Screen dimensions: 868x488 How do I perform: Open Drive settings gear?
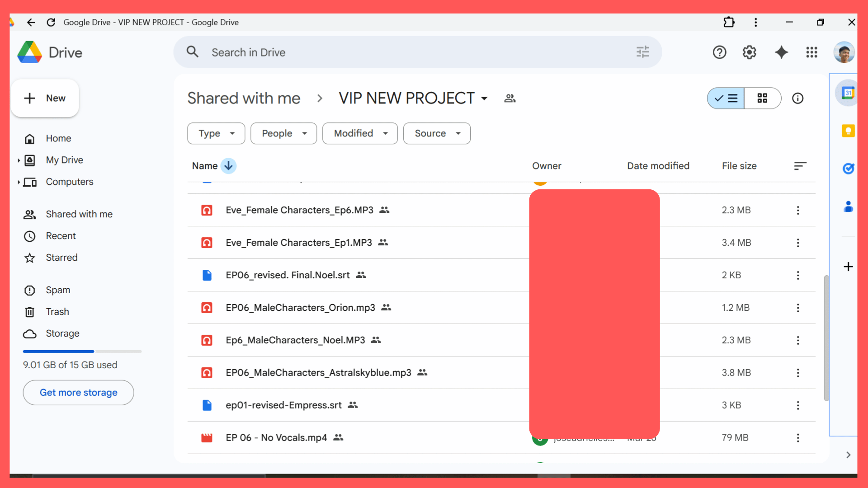pyautogui.click(x=749, y=52)
